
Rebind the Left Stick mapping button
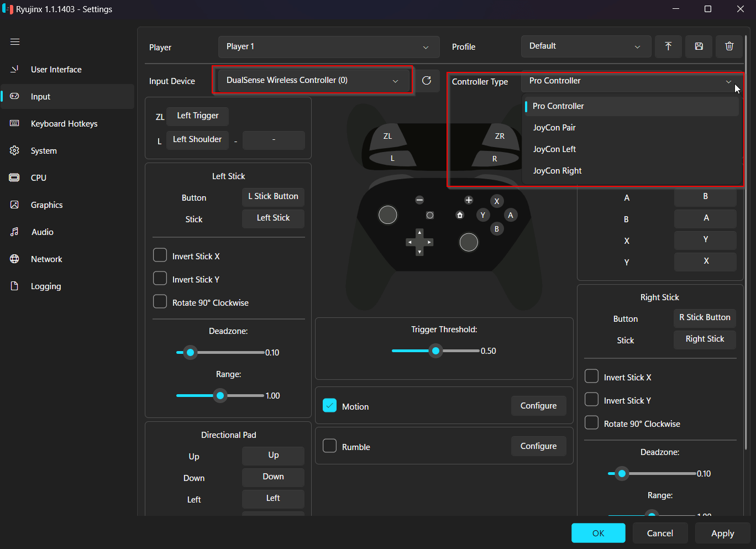273,218
